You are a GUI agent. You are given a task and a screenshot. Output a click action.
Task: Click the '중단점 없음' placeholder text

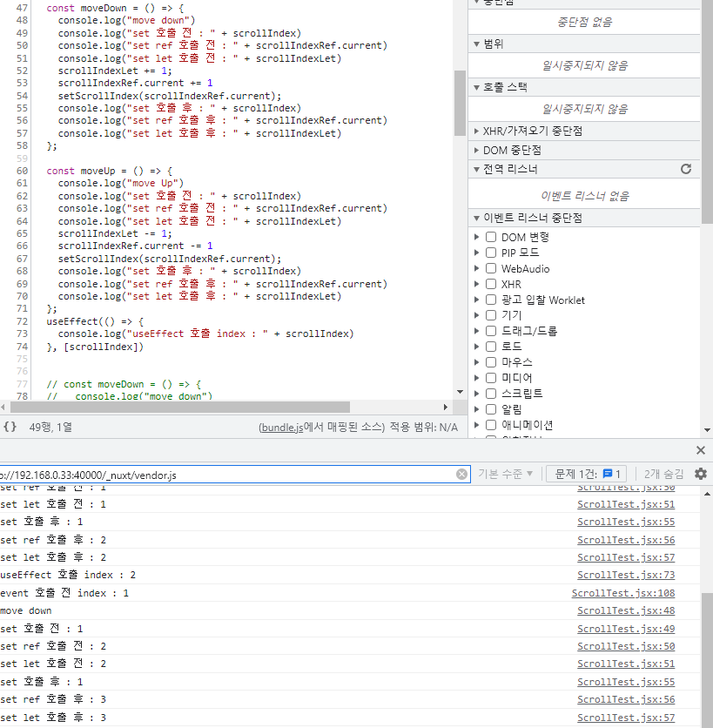tap(584, 22)
